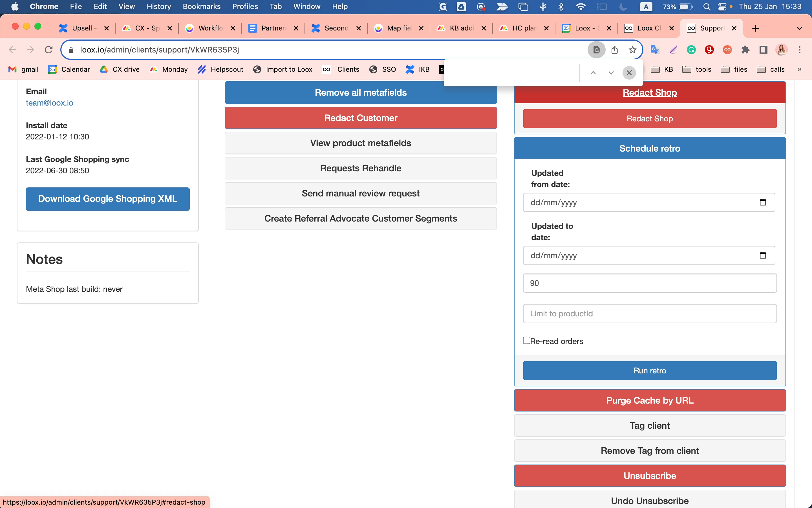Click Remove all metafields button

(361, 92)
